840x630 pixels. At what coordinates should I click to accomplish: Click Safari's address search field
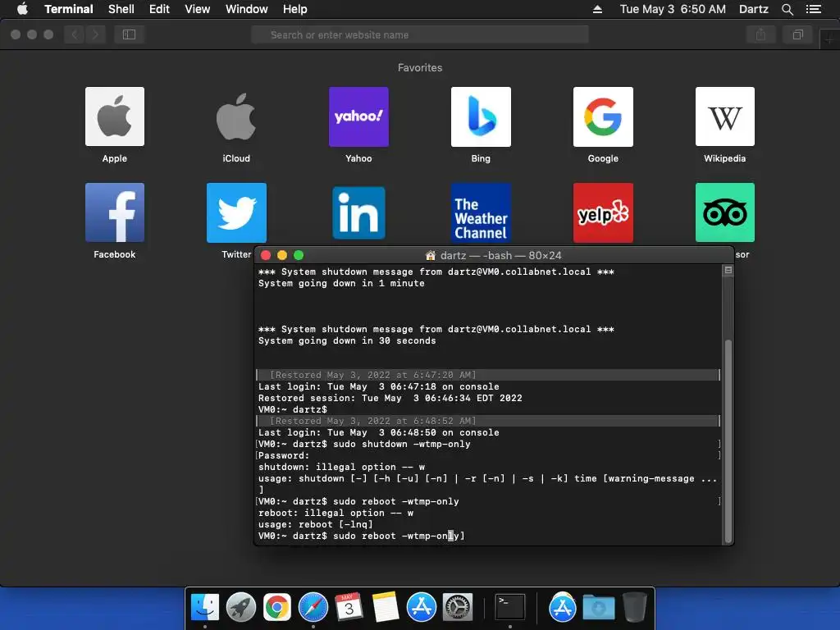tap(419, 34)
